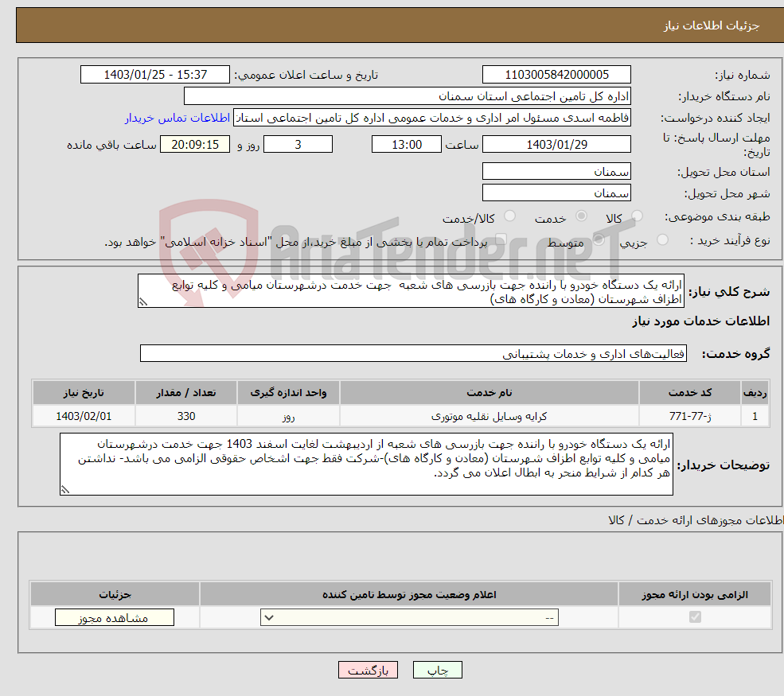Click the اطلاعات خدمات مورد نیاز heading
784x696 pixels.
coord(700,321)
